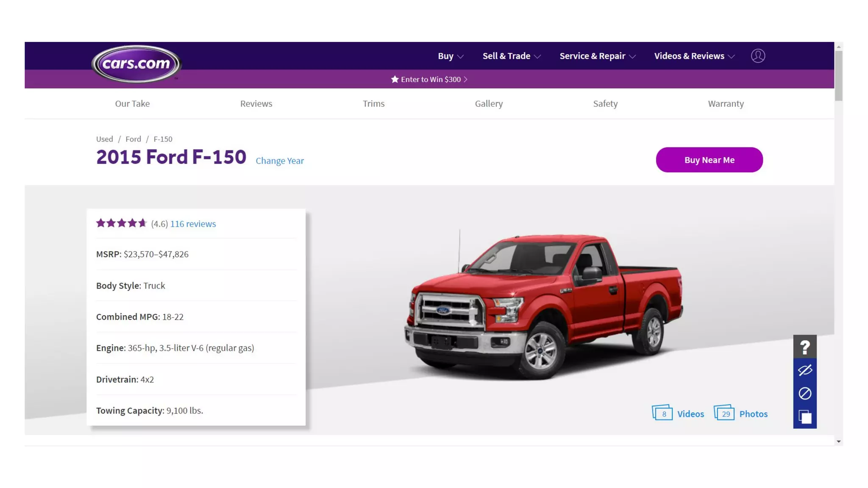Click the cars.com logo

(136, 64)
